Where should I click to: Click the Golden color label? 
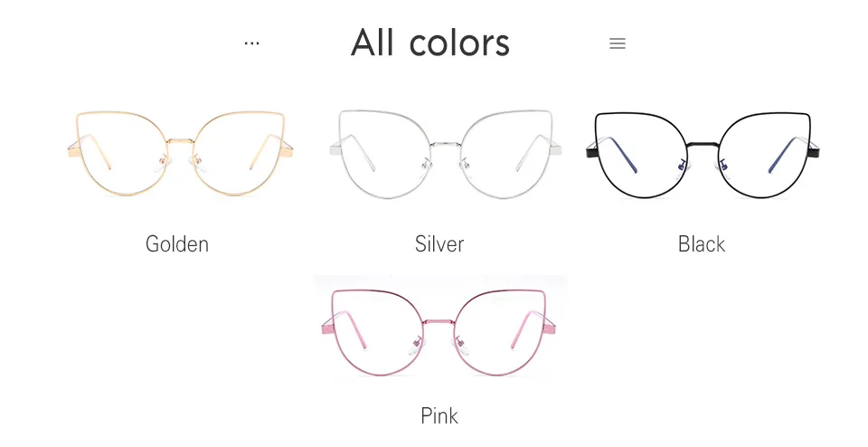click(177, 244)
